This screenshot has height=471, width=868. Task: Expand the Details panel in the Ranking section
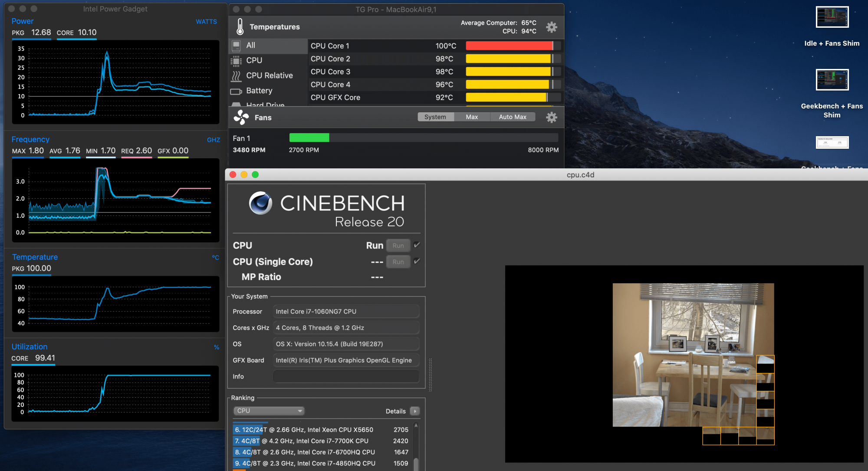(415, 411)
